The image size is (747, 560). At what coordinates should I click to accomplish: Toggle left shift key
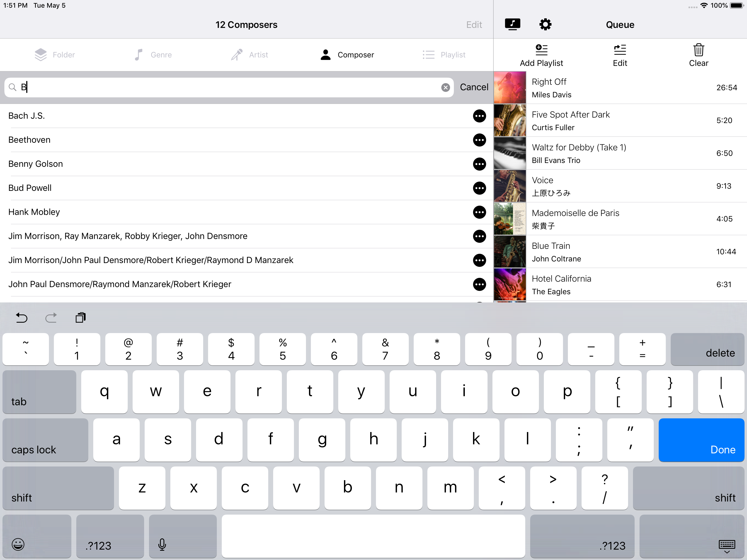(58, 488)
